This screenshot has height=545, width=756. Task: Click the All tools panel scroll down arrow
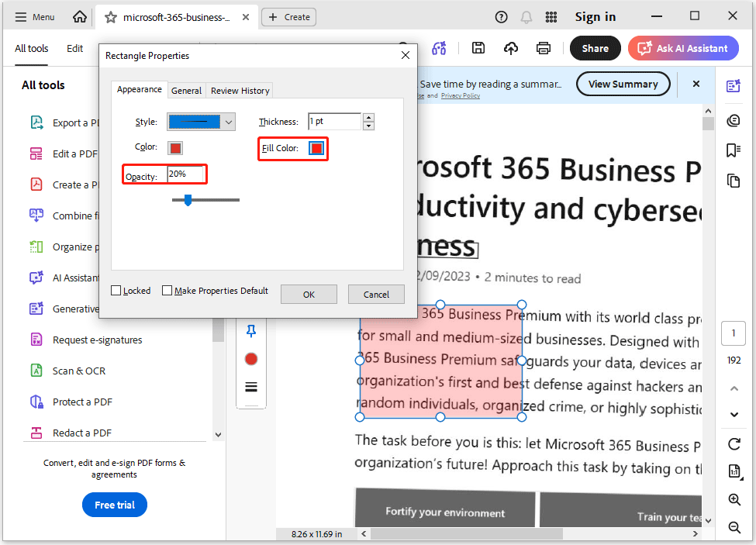[x=218, y=435]
